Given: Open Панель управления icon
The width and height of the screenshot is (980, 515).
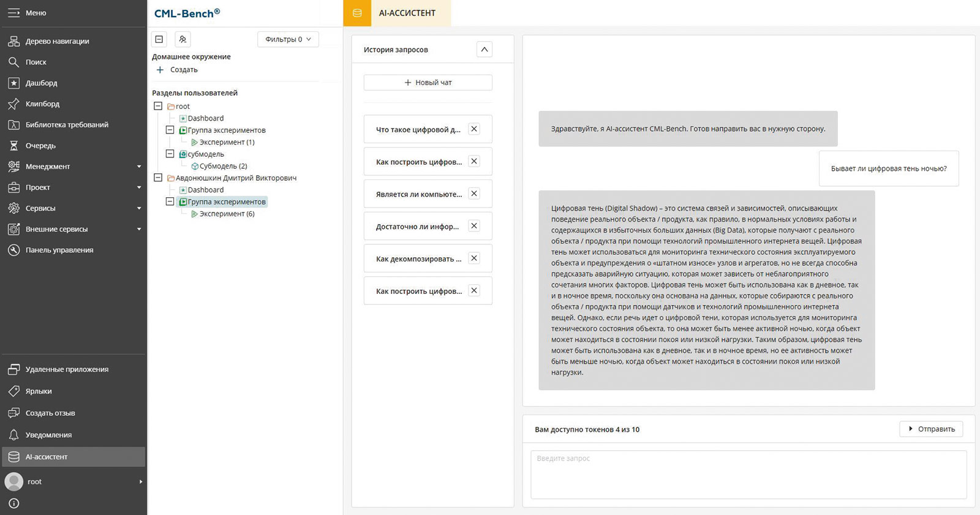Looking at the screenshot, I should coord(13,250).
